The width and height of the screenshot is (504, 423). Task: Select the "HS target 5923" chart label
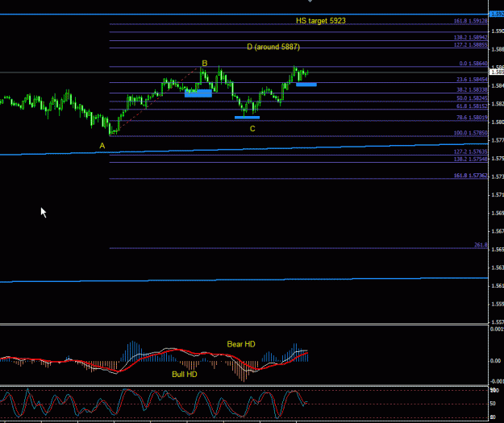pyautogui.click(x=320, y=21)
